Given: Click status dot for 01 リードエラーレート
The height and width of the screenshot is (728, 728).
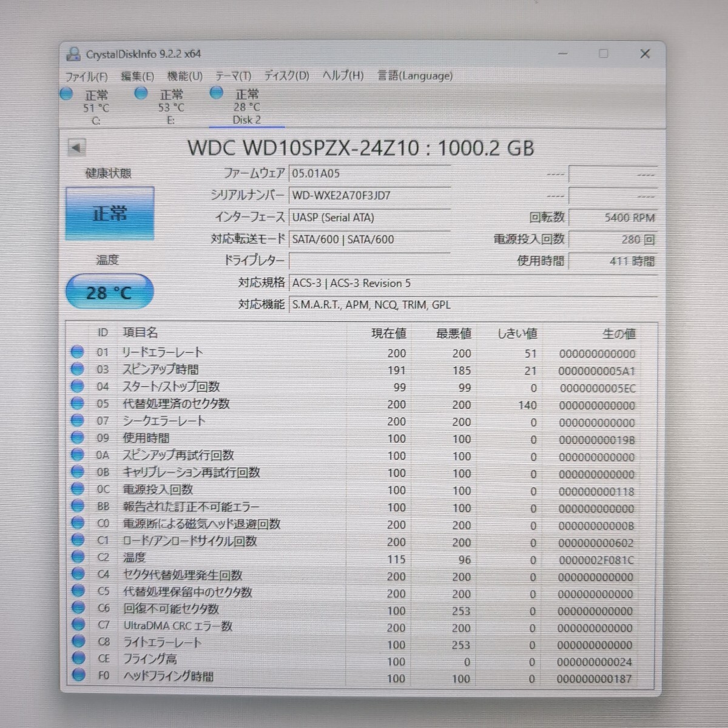Looking at the screenshot, I should 77,352.
